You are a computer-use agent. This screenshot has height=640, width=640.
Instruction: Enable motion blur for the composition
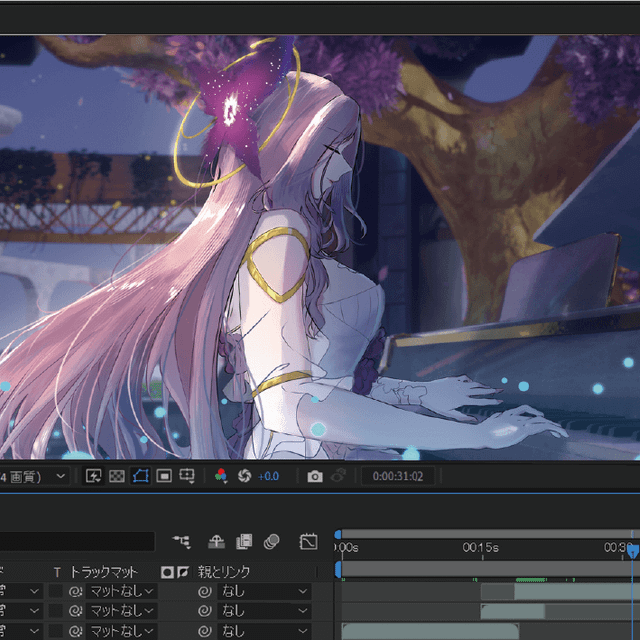tap(271, 542)
